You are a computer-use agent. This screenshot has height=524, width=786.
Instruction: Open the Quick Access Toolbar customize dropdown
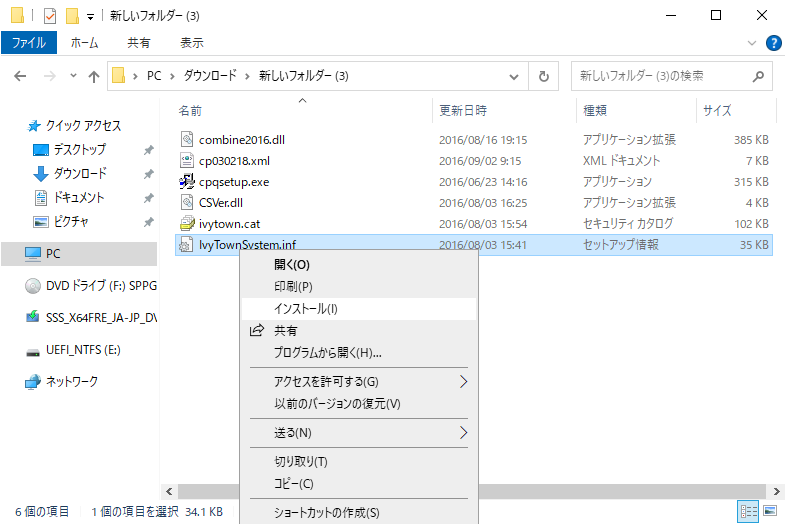pyautogui.click(x=90, y=17)
